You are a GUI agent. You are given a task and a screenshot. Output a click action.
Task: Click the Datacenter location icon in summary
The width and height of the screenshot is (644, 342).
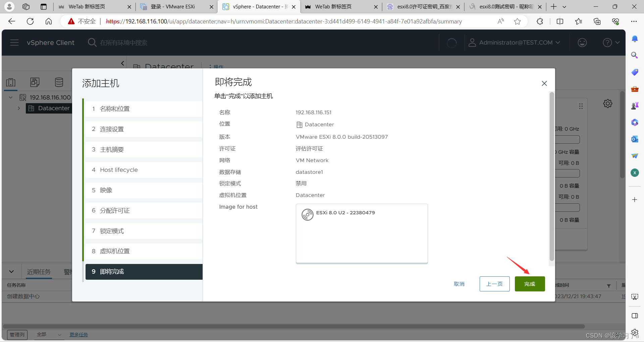(x=299, y=125)
